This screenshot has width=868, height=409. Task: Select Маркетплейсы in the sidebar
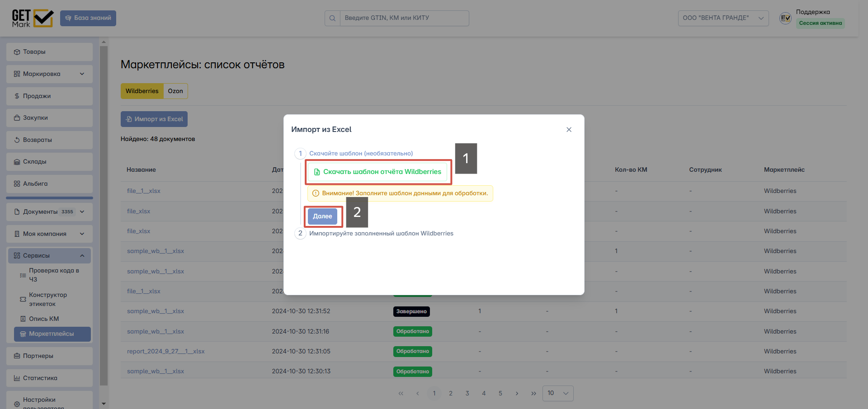click(52, 334)
